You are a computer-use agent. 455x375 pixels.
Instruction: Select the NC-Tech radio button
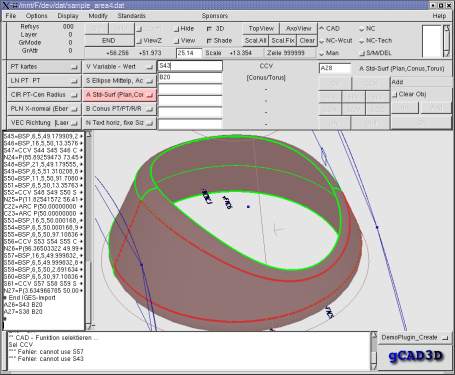[x=362, y=41]
